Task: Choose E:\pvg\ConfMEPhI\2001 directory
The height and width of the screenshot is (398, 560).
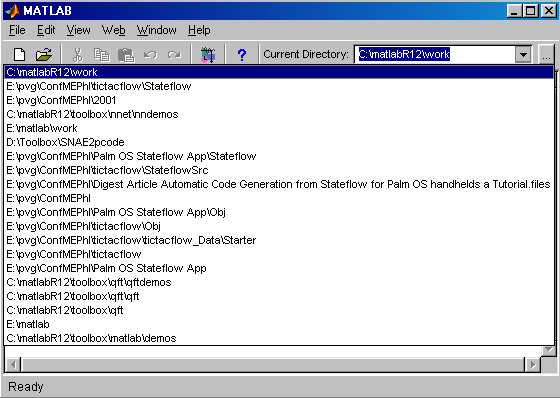Action: point(279,100)
